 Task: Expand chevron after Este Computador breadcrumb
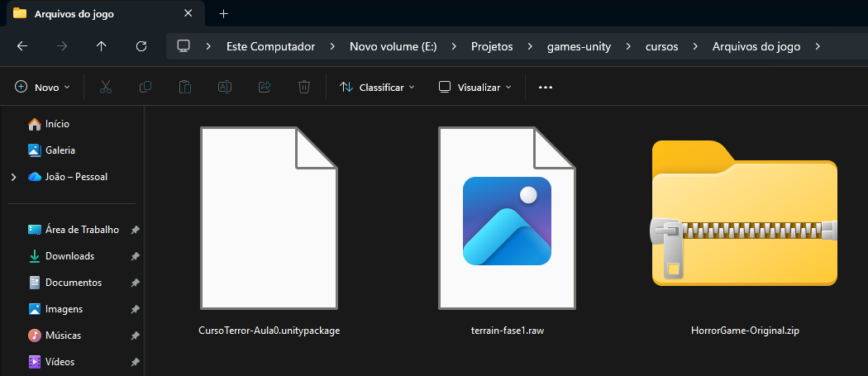point(332,46)
